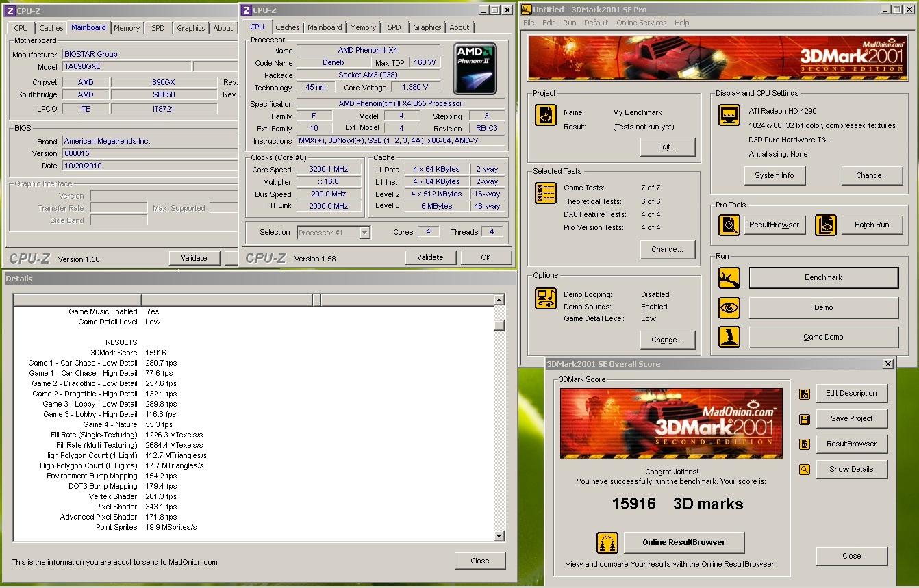919x588 pixels.
Task: Click the Demo eye icon in Run section
Action: pos(729,307)
